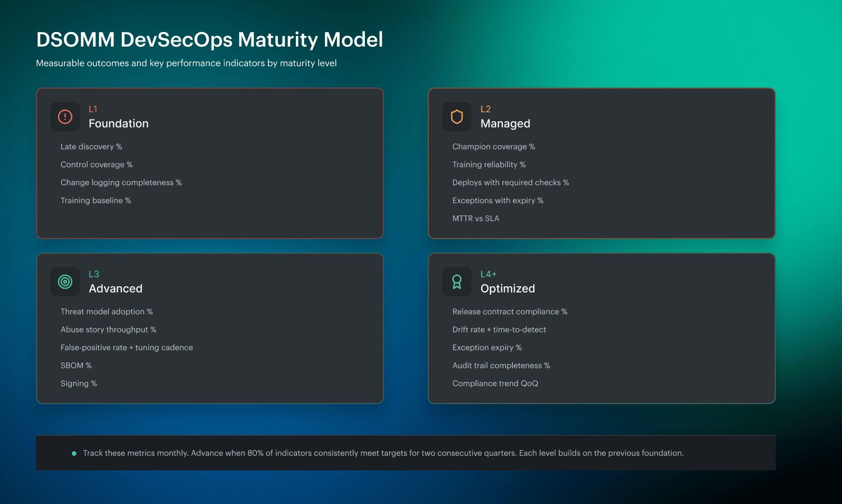Viewport: 842px width, 504px height.
Task: Open the MTTR vs SLA metric
Action: tap(475, 218)
